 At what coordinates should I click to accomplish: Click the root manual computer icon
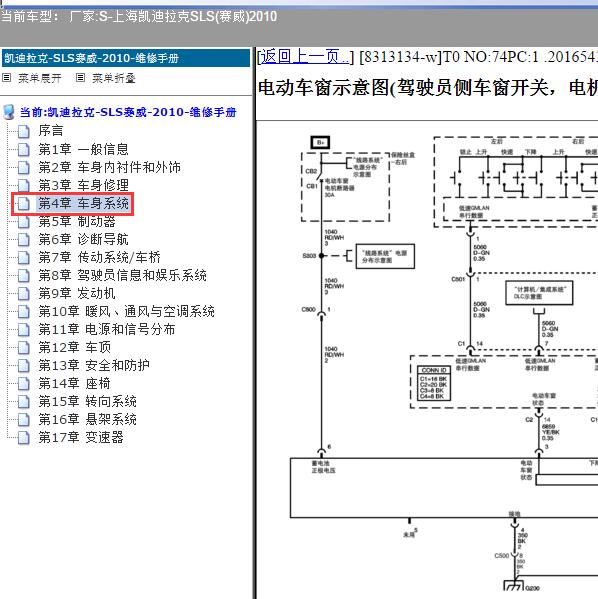click(9, 112)
